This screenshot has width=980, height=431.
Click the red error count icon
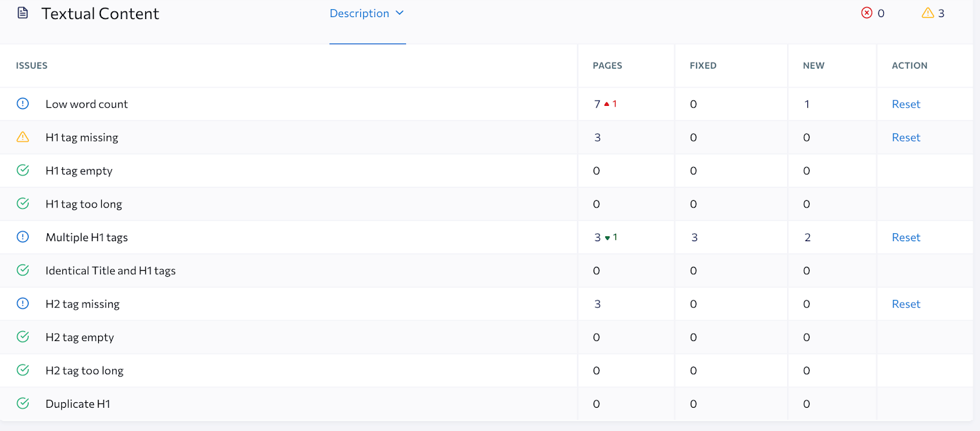point(867,13)
